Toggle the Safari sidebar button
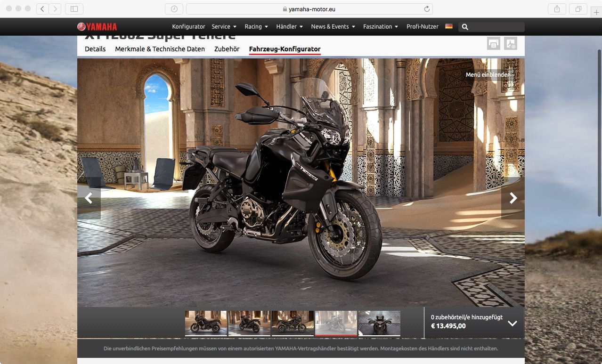Image resolution: width=602 pixels, height=364 pixels. [x=74, y=9]
